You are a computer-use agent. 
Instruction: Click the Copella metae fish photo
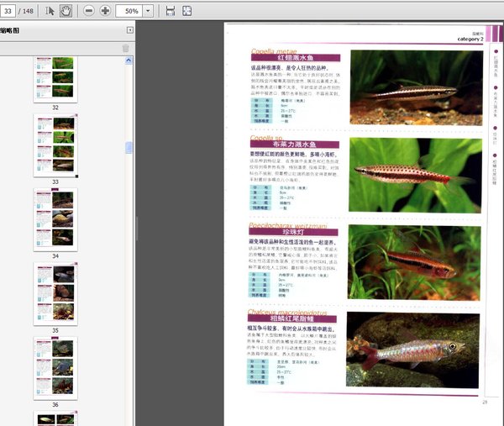click(x=417, y=87)
